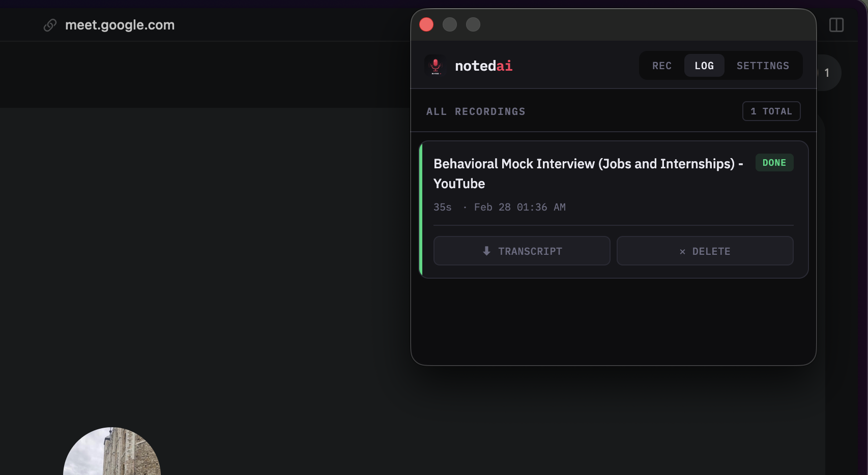Open the SETTINGS tab
The image size is (868, 475).
coord(763,66)
